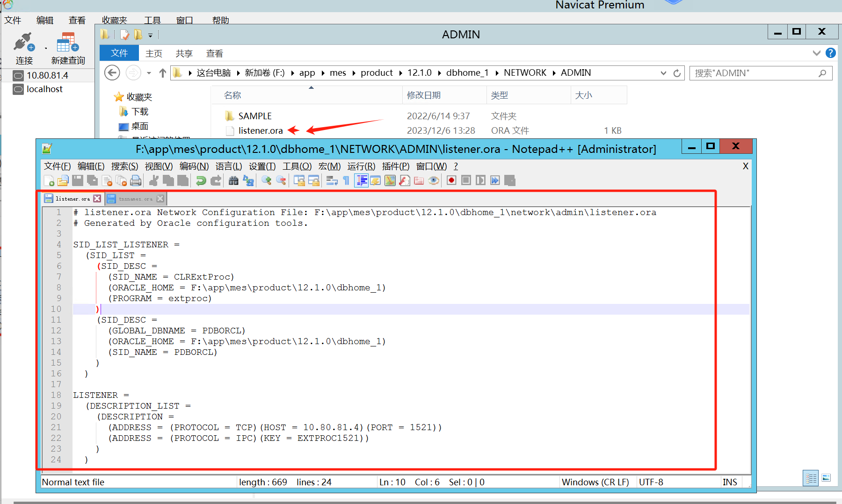
Task: Expand the Explorer ribbon chevron
Action: point(816,53)
